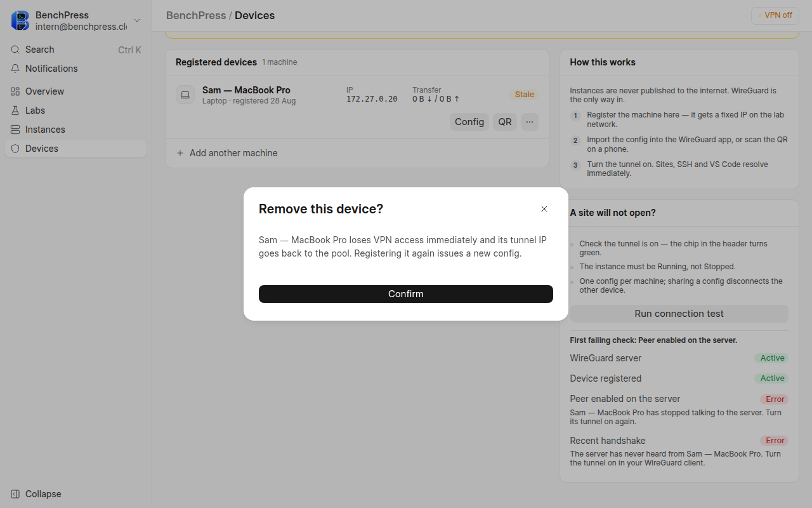Open the more options ellipsis menu
This screenshot has width=812, height=508.
click(530, 122)
